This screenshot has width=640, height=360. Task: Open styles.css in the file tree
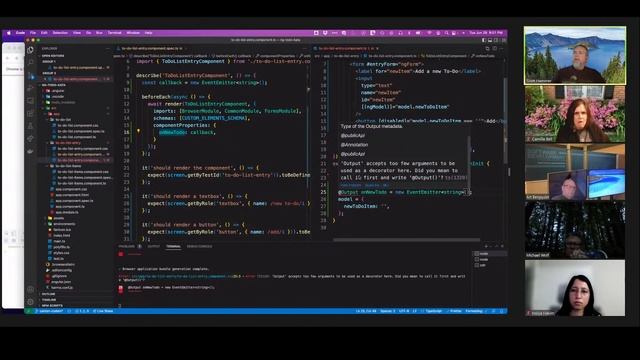61,253
